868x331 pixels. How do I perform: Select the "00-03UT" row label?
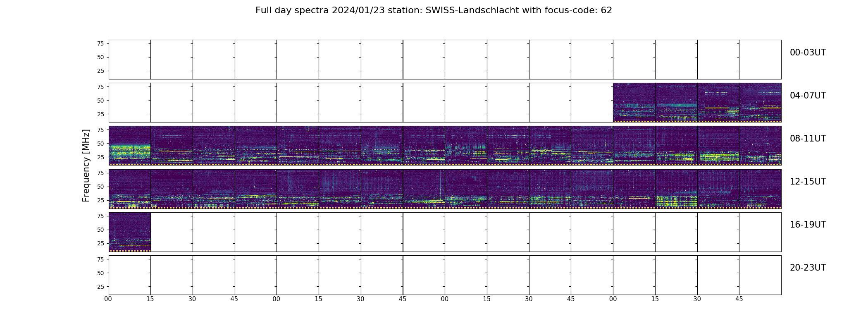pos(808,53)
